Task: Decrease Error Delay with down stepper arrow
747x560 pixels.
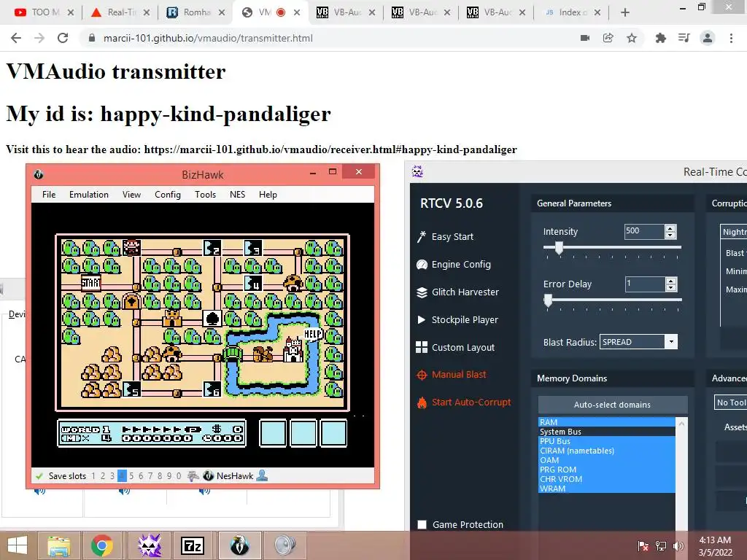Action: point(671,287)
